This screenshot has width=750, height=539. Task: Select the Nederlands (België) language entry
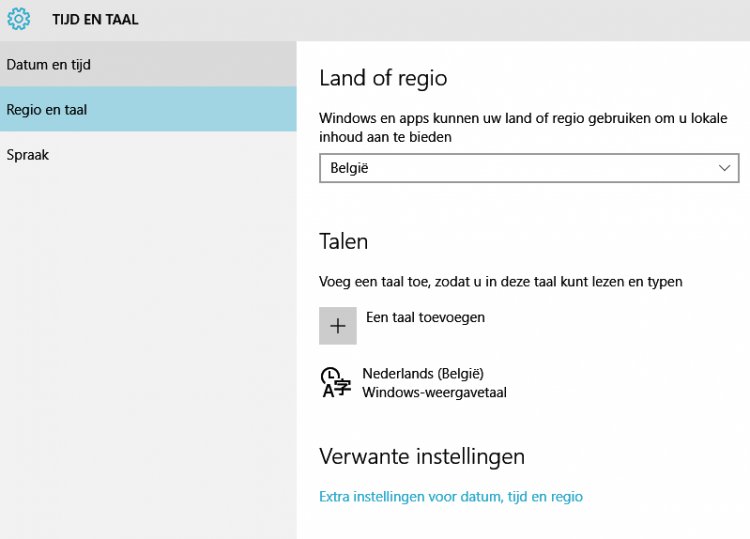tap(422, 374)
